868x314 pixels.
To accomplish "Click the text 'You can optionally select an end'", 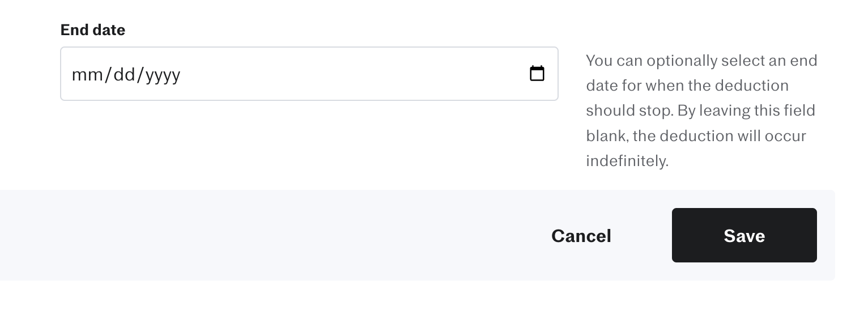I will click(x=701, y=61).
